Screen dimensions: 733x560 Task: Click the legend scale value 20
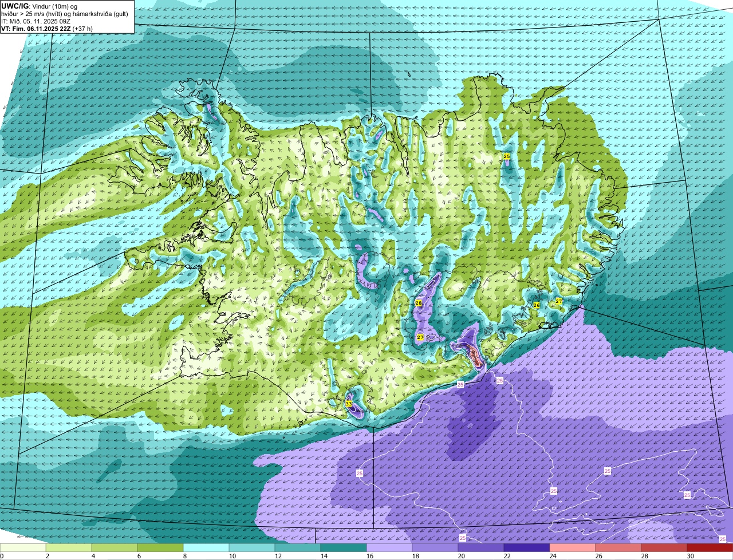[x=460, y=556]
